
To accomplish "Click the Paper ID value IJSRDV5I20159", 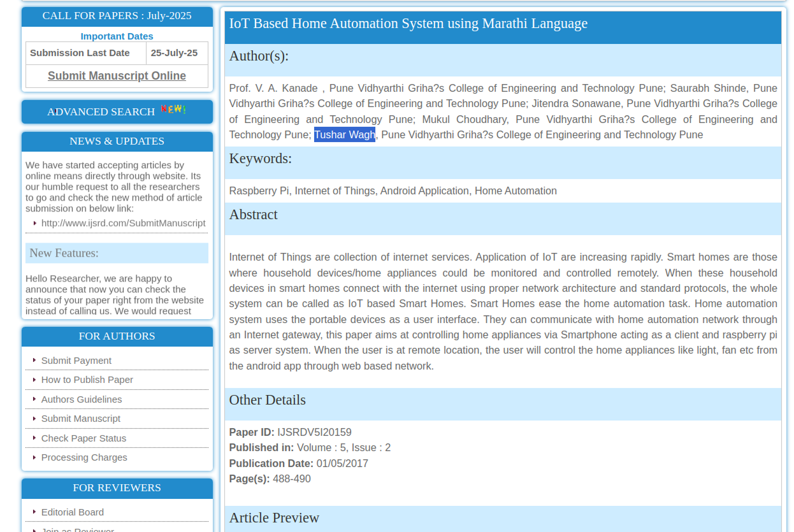I will pos(314,432).
